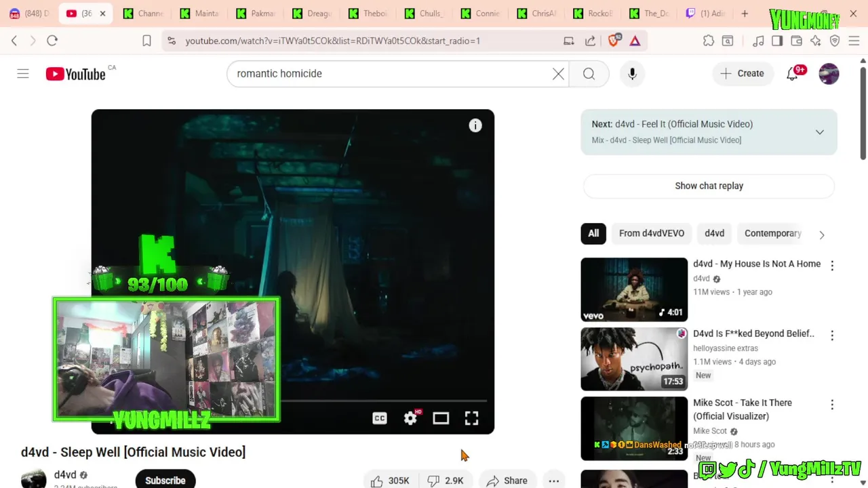Select the d4vd filter chip

[714, 233]
